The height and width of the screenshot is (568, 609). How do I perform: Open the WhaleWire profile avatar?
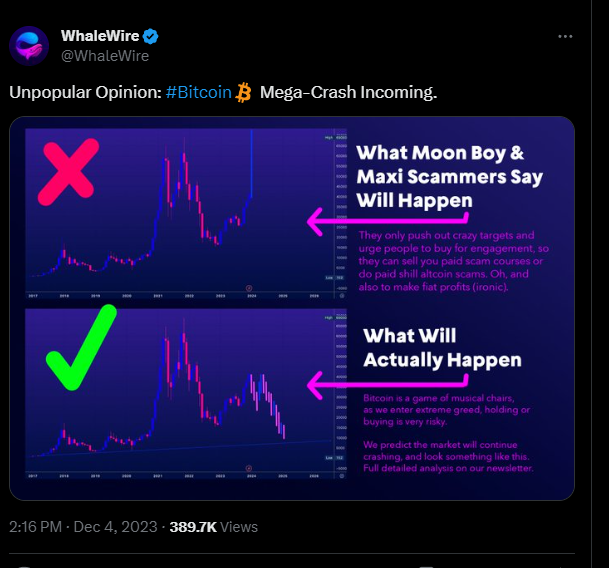click(x=29, y=46)
